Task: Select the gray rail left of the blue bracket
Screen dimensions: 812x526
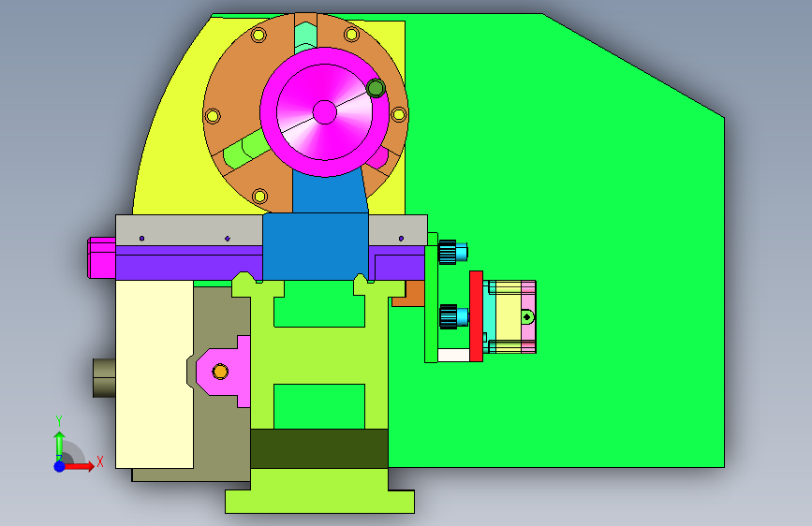Action: pos(189,230)
